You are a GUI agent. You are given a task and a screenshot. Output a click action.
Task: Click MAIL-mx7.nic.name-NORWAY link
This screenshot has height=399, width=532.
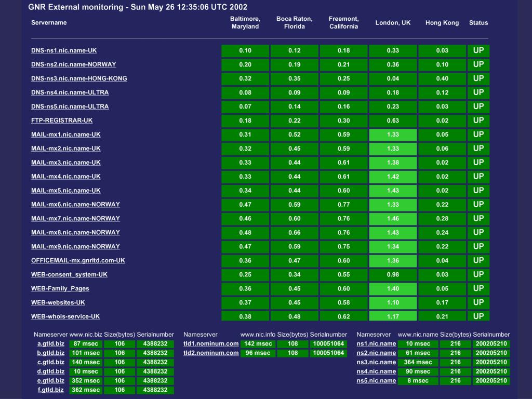click(x=76, y=219)
